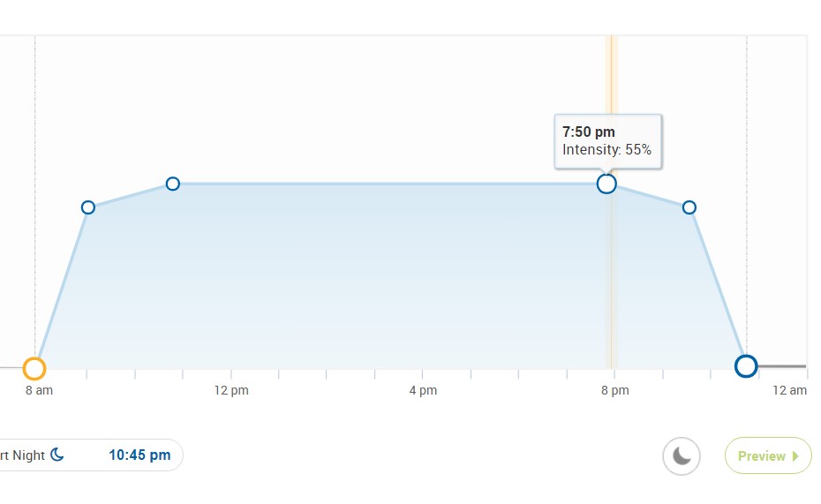Click the 8 am axis label

tap(40, 390)
